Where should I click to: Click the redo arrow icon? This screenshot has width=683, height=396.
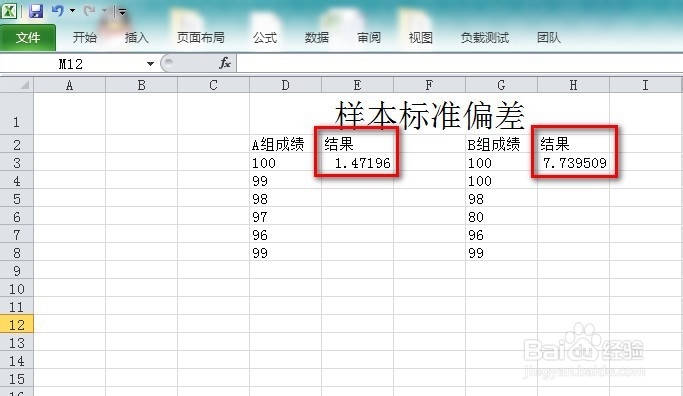click(89, 10)
